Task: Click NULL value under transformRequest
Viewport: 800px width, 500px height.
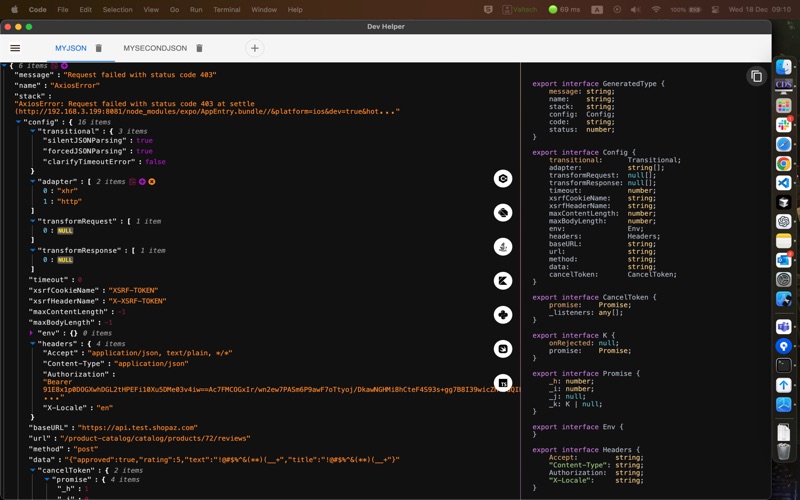Action: (x=65, y=231)
